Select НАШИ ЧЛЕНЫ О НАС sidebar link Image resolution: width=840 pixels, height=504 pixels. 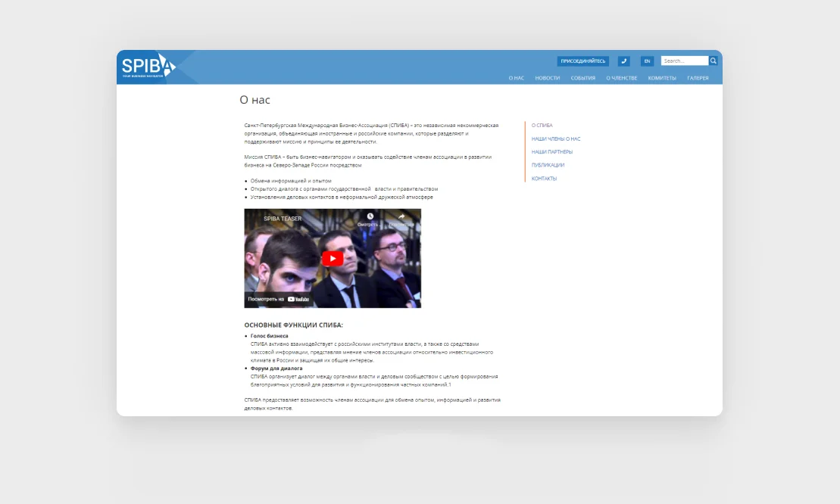556,138
